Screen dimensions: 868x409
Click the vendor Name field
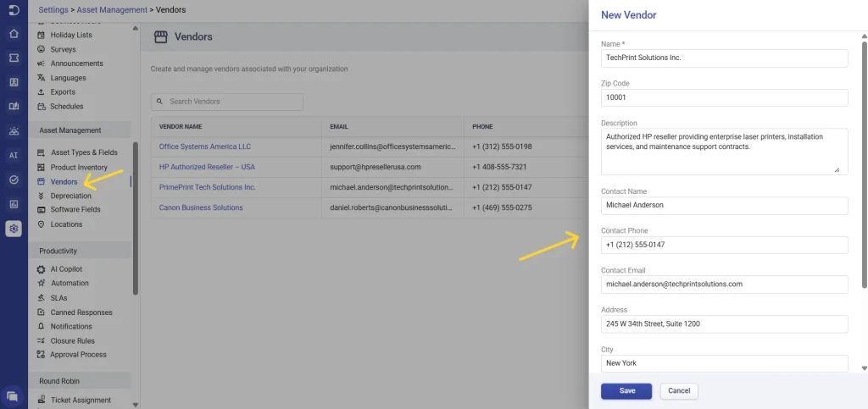(x=725, y=58)
